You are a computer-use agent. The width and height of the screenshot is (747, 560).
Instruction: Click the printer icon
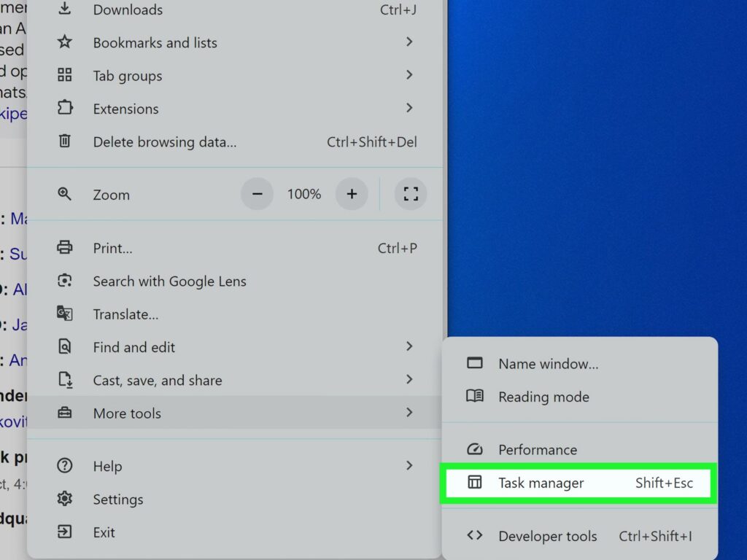pyautogui.click(x=65, y=248)
